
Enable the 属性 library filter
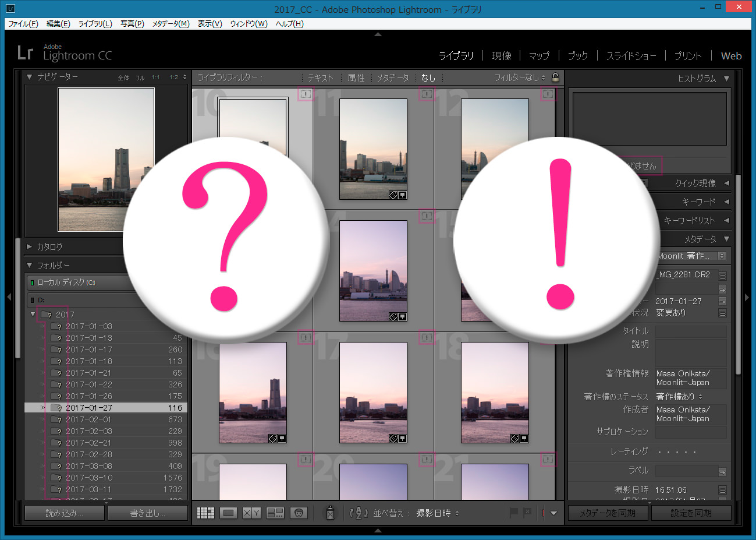[356, 77]
